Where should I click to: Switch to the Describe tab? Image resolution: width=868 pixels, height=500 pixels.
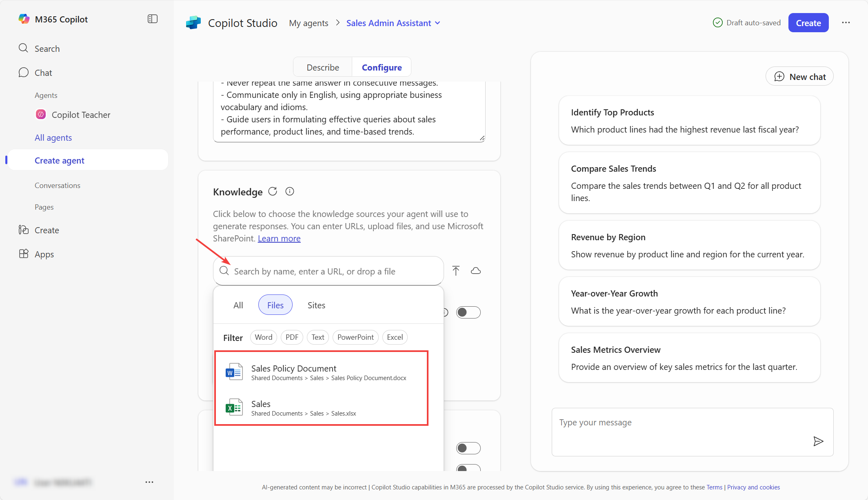[323, 68]
